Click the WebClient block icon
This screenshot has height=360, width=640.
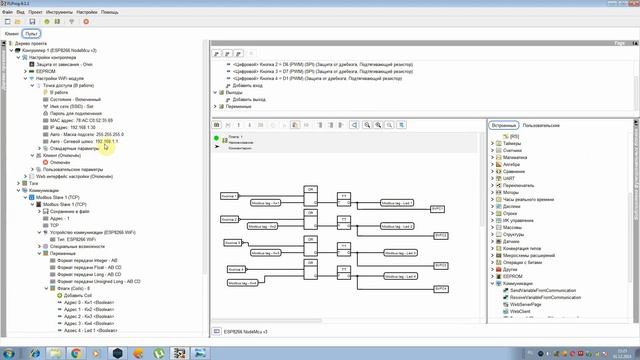click(506, 311)
